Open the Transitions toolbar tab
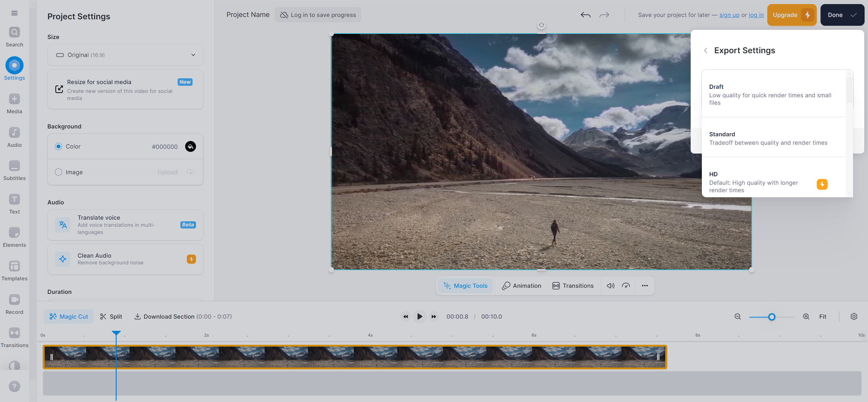 click(x=573, y=286)
